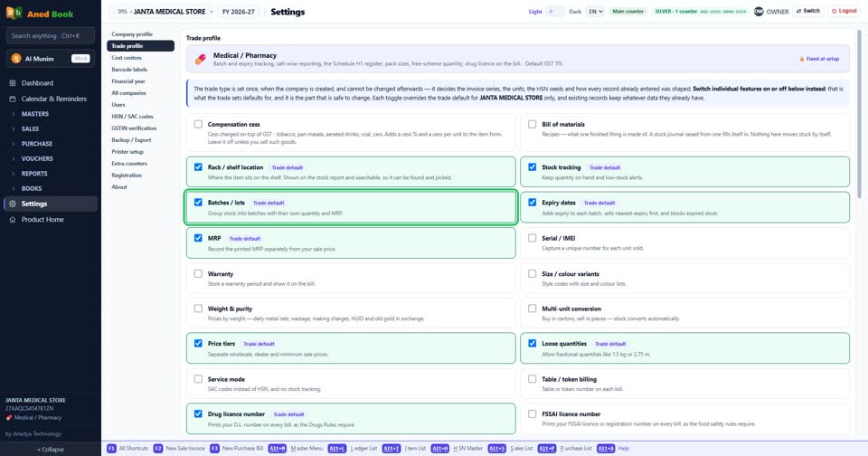
Task: Enable the FSSAI licence number checkbox
Action: pos(532,413)
